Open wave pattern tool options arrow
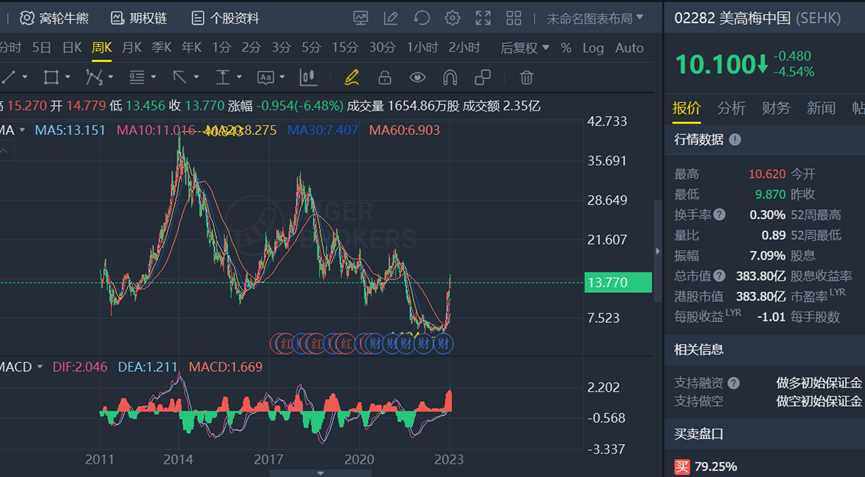 coord(110,77)
